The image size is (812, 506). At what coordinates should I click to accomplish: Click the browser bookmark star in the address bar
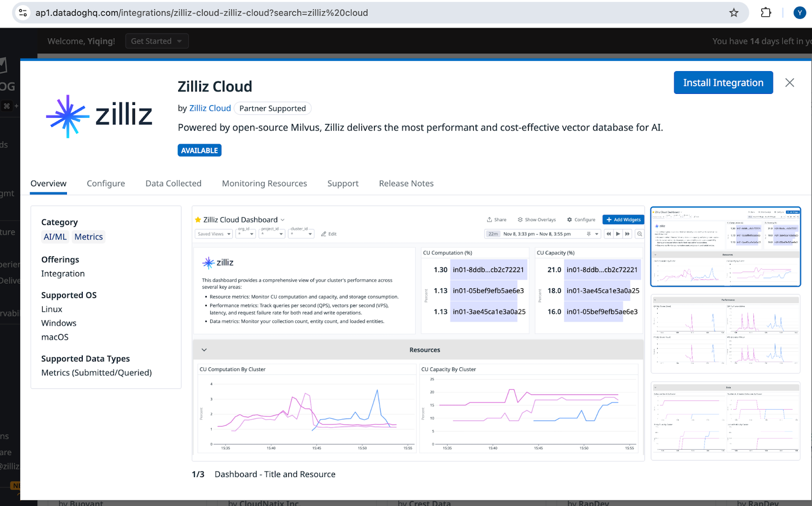(733, 13)
